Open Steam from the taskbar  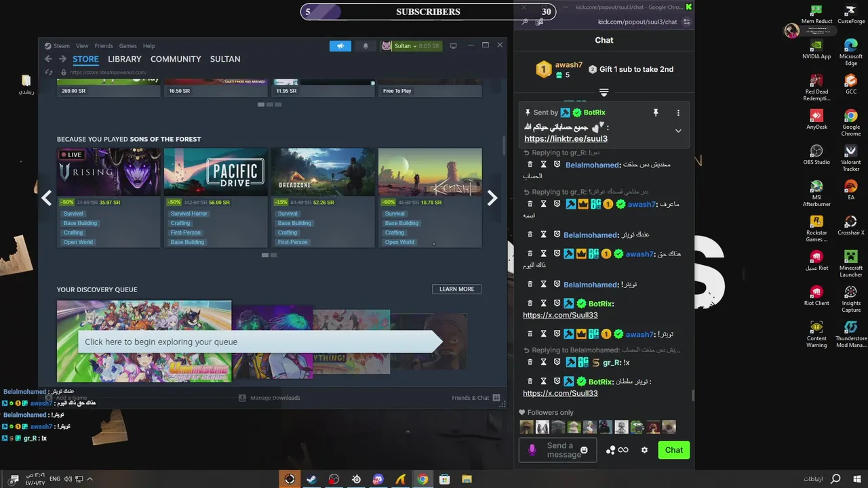coord(311,479)
